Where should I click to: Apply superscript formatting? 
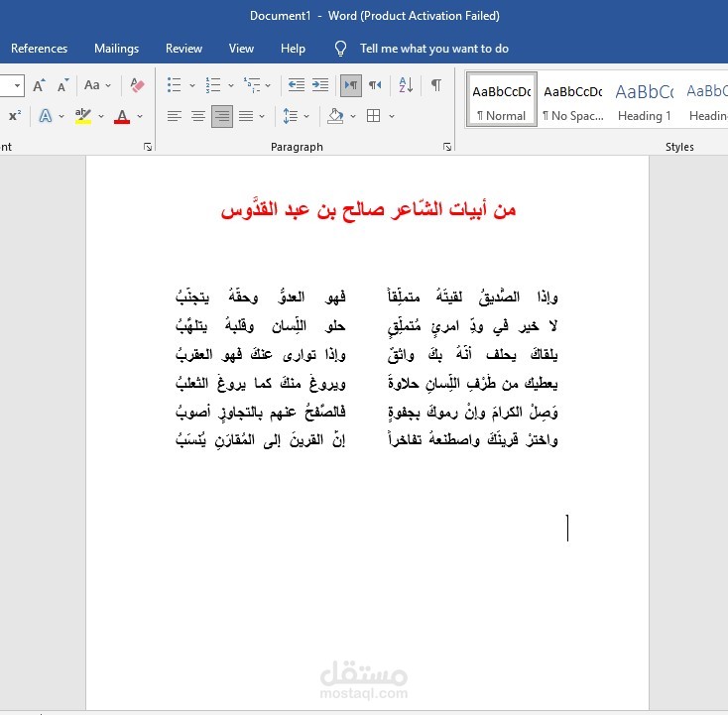tap(15, 116)
